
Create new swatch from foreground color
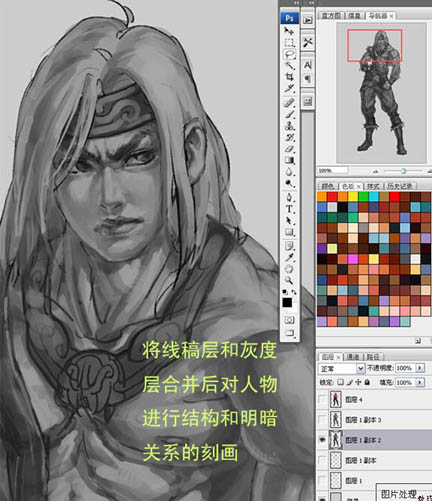pyautogui.click(x=418, y=341)
